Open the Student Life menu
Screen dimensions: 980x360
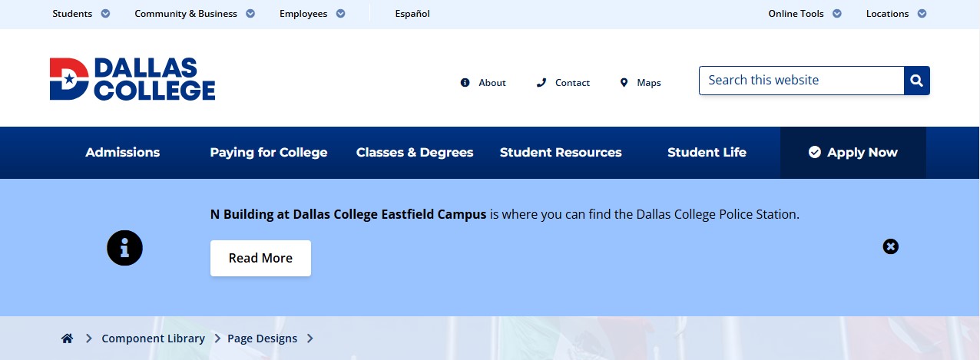coord(707,152)
